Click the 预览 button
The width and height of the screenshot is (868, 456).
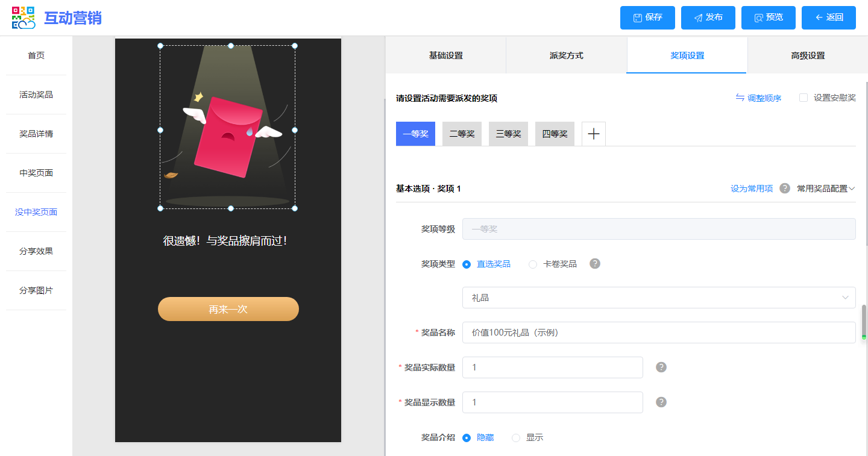[769, 17]
